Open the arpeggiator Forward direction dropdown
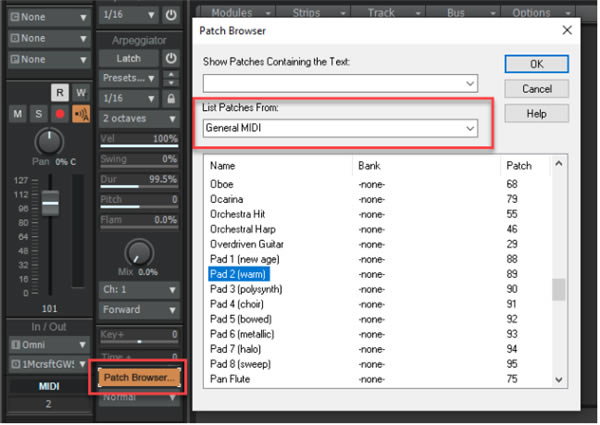Image resolution: width=600 pixels, height=425 pixels. pos(139,310)
